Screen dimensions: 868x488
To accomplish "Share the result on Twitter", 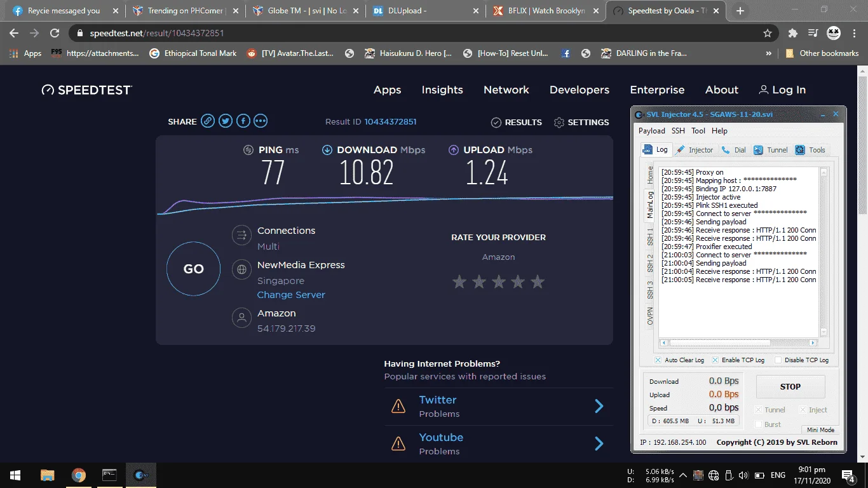I will point(226,121).
